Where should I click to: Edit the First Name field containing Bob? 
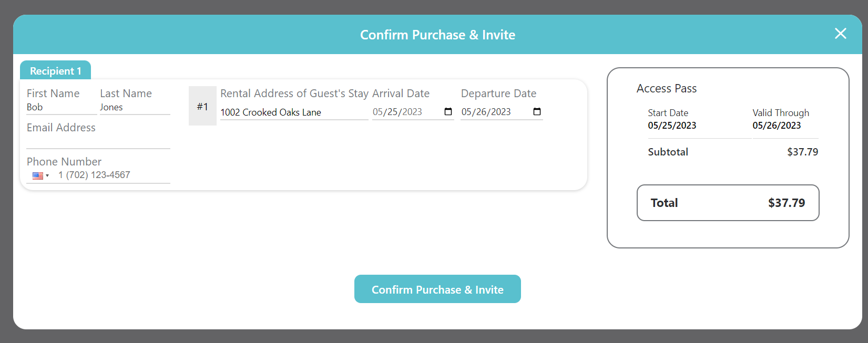coord(62,107)
